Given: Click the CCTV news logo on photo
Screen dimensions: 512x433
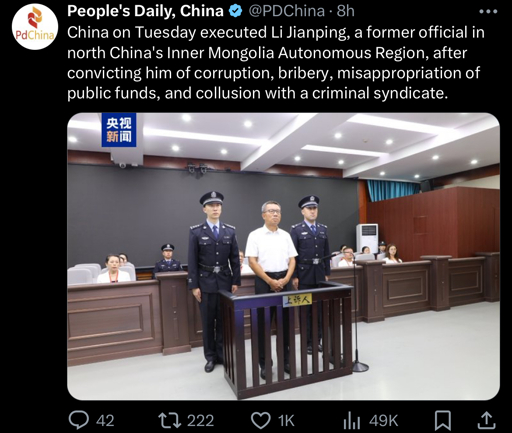Looking at the screenshot, I should coord(119,130).
